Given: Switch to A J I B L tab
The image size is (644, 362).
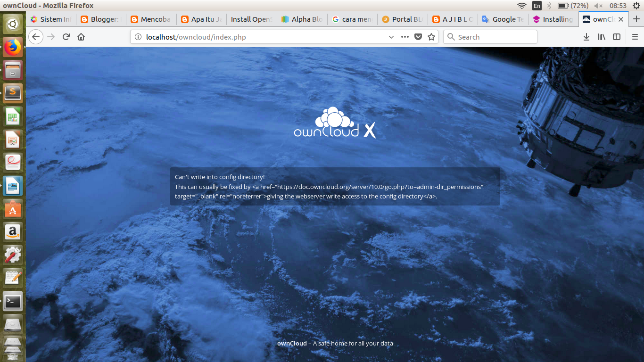Looking at the screenshot, I should [x=453, y=19].
